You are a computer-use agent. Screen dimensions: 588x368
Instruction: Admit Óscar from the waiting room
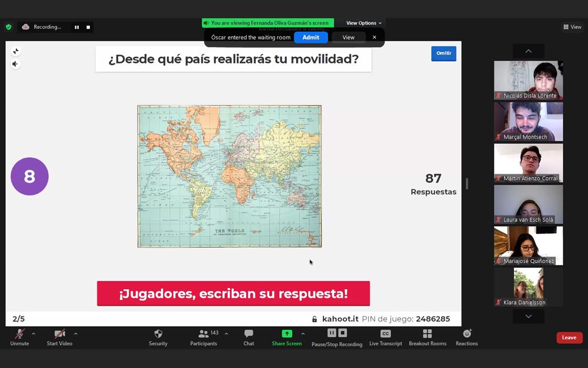point(311,37)
